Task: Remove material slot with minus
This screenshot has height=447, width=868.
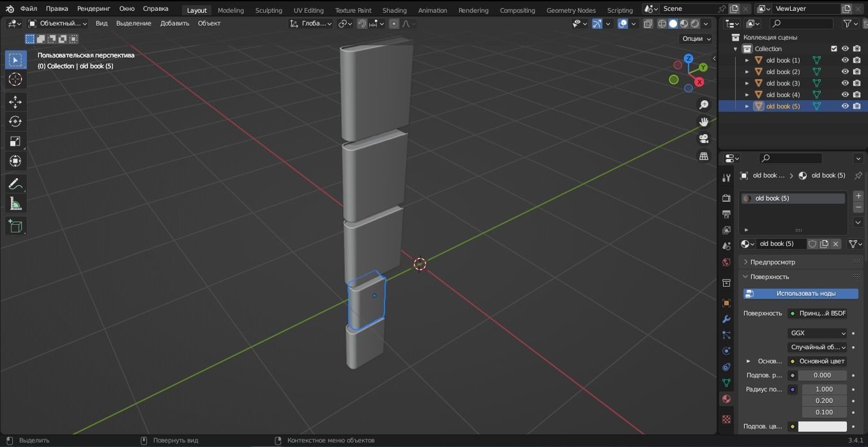Action: pyautogui.click(x=858, y=208)
